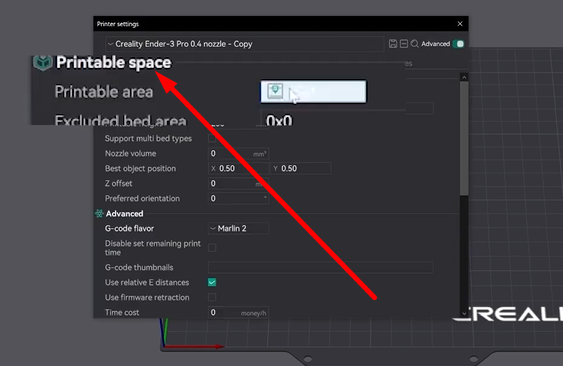Screen dimensions: 563x366
Task: Toggle the Advanced mode switch
Action: (x=458, y=44)
